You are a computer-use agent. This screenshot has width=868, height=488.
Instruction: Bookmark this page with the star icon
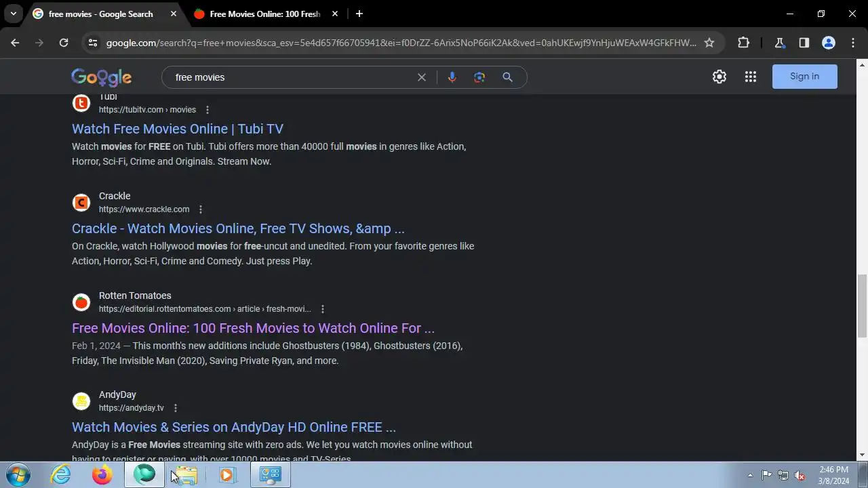(x=709, y=43)
